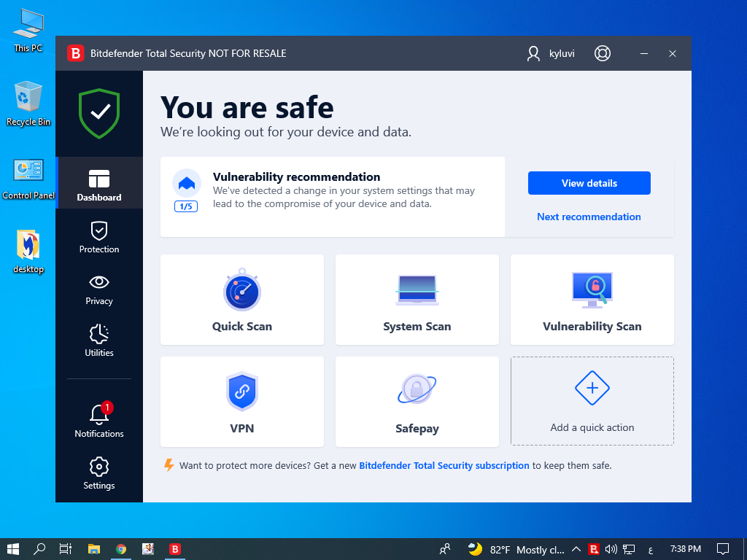This screenshot has width=747, height=560.
Task: Click the 'You are safe' heading
Action: [247, 106]
